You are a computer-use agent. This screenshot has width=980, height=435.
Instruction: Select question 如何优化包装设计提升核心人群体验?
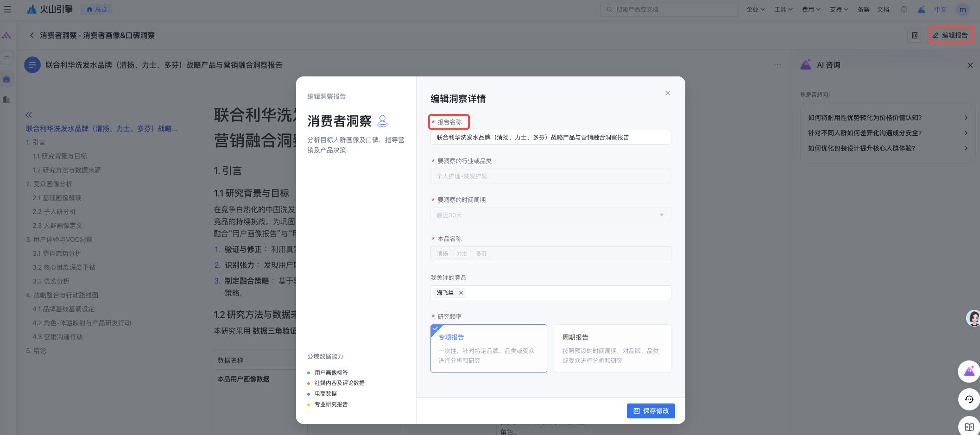click(x=888, y=148)
